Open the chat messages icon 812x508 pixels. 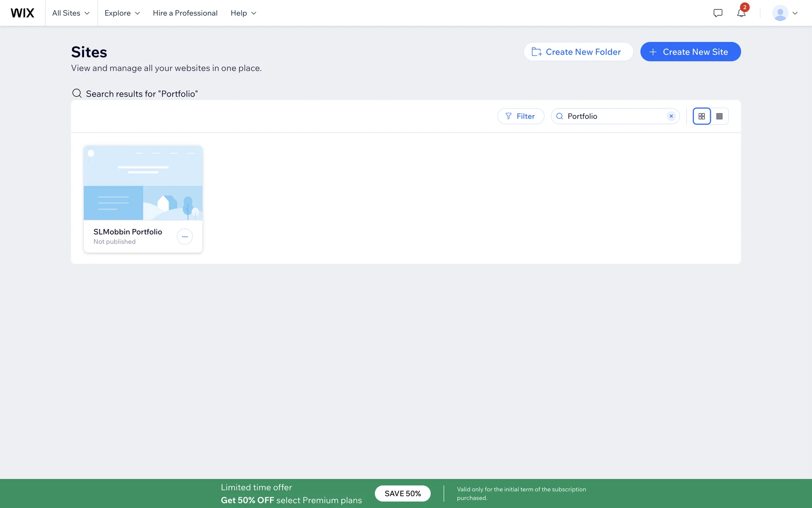pos(718,13)
